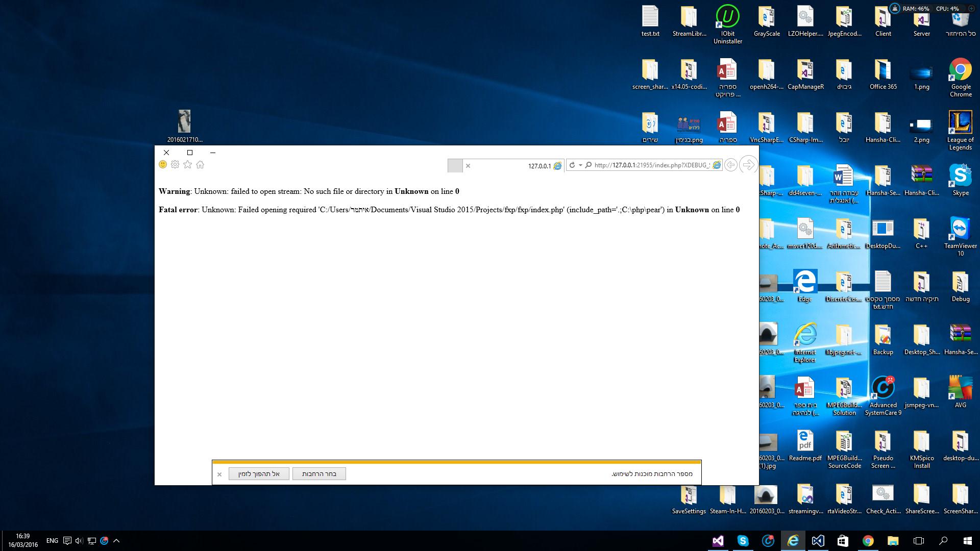Select the Debug folder on desktop

click(x=960, y=287)
